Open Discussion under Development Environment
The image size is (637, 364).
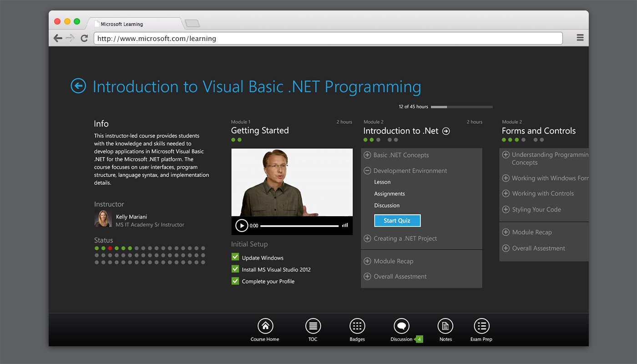click(x=387, y=206)
